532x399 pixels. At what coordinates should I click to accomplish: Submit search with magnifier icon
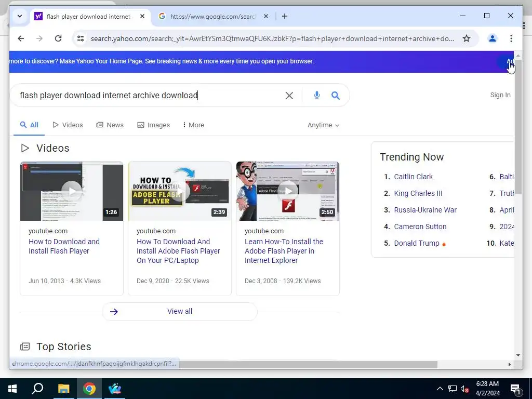tap(336, 96)
